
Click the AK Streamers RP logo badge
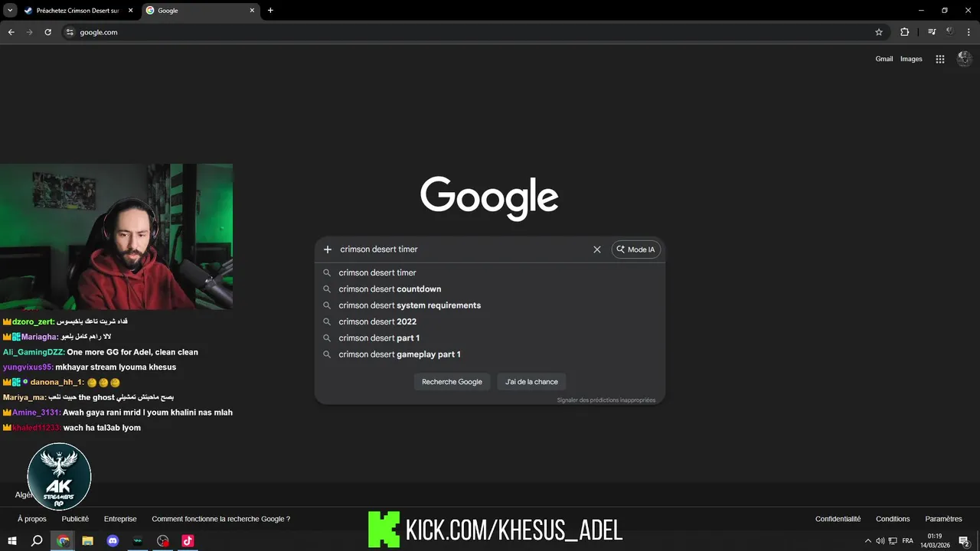pyautogui.click(x=59, y=477)
